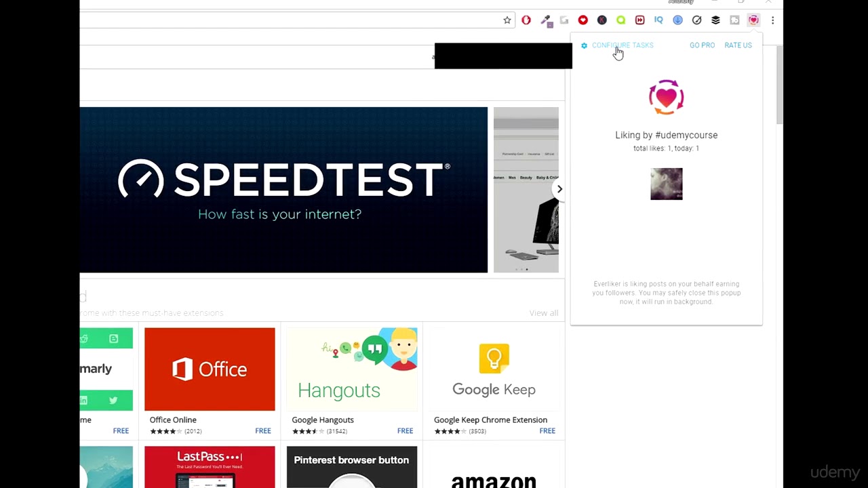Viewport: 868px width, 488px height.
Task: Click FREE label under Google Keep
Action: pyautogui.click(x=547, y=431)
